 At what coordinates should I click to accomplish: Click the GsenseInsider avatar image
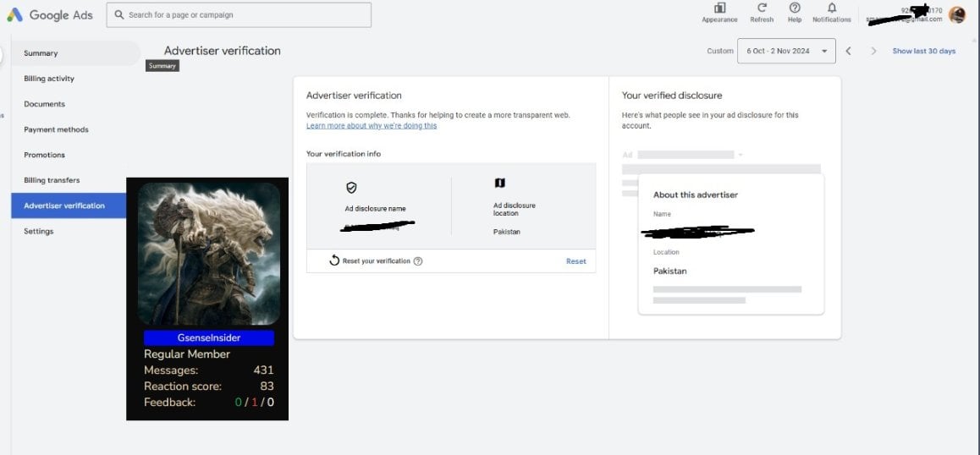tap(209, 254)
